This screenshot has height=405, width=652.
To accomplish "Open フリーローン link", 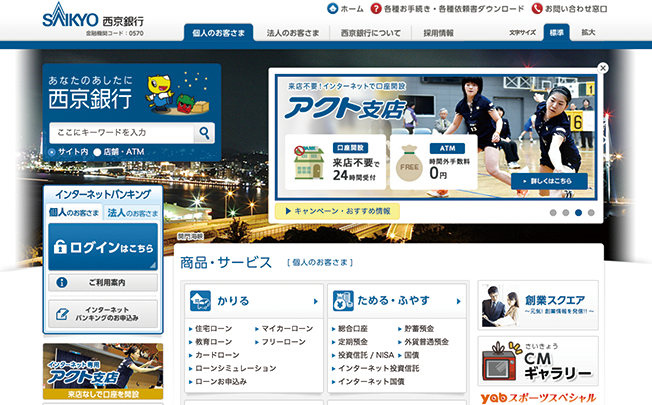I will (x=283, y=342).
